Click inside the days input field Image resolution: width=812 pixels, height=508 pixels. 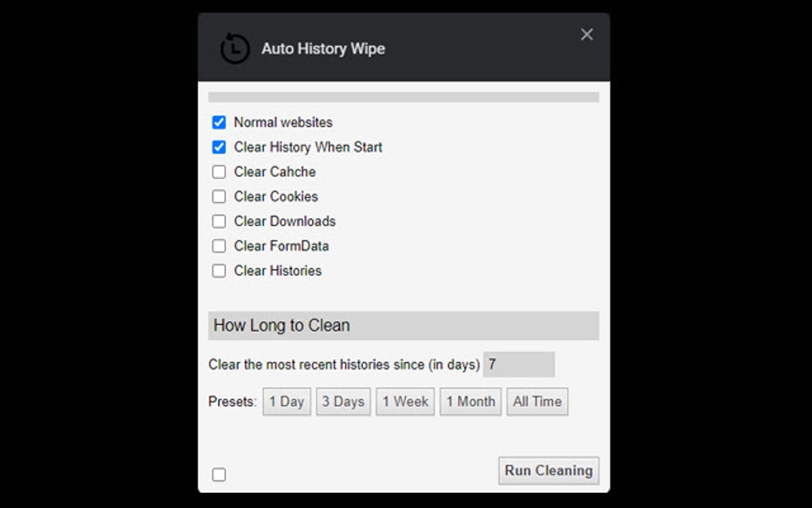click(x=517, y=364)
